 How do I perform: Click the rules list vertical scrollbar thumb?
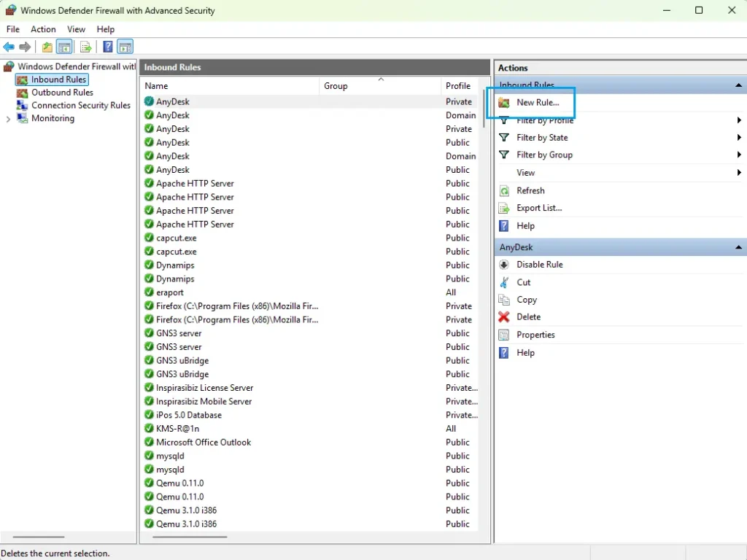[x=484, y=108]
